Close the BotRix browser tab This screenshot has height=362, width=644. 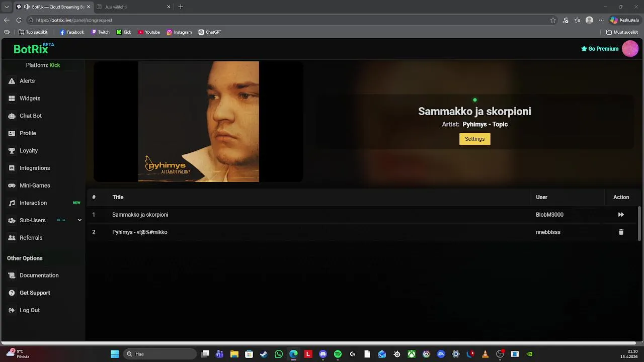(x=89, y=7)
